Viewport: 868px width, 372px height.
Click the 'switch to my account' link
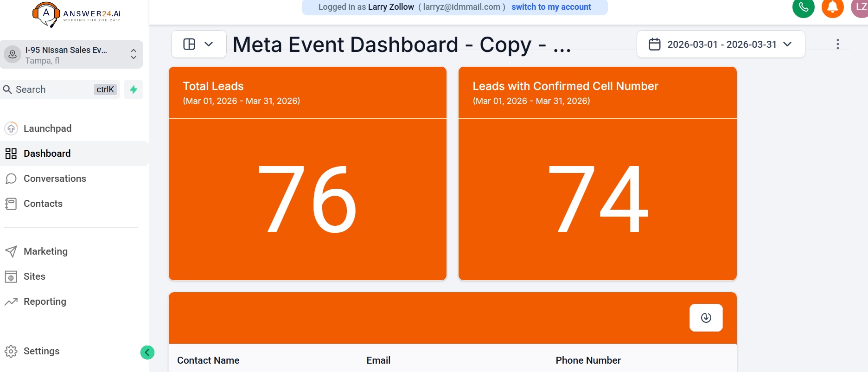click(551, 7)
